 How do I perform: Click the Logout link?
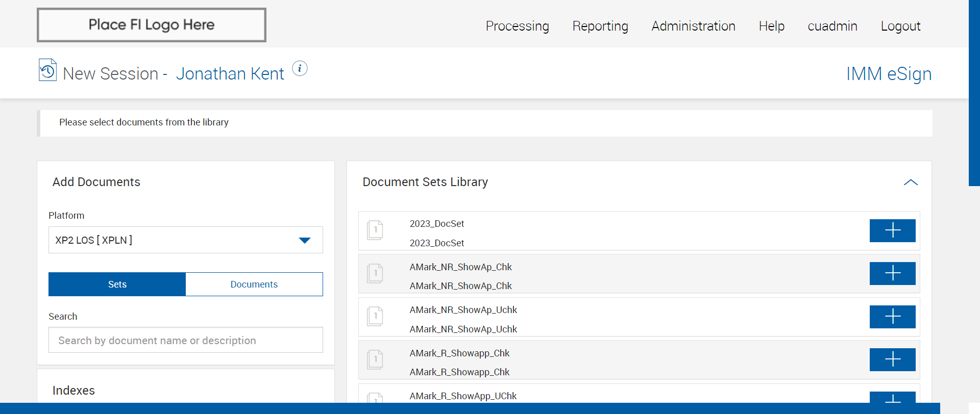[900, 26]
